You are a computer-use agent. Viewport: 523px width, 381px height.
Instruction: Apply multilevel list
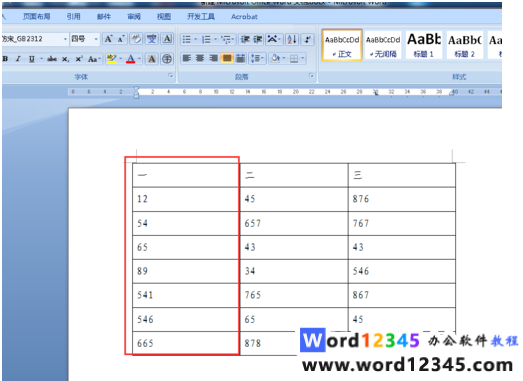click(x=226, y=40)
